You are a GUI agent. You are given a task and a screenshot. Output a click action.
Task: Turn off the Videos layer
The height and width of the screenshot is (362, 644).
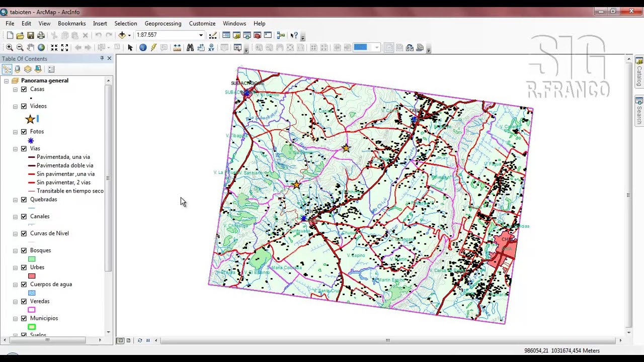pos(24,106)
